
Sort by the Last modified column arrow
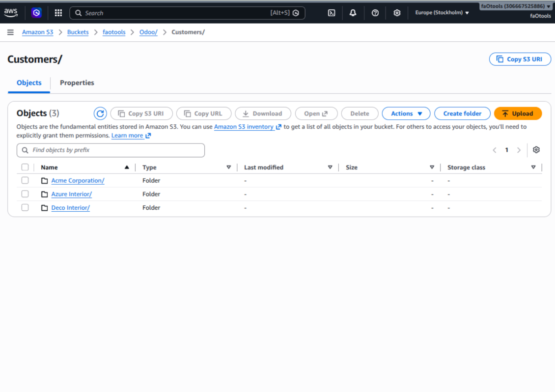tap(330, 167)
